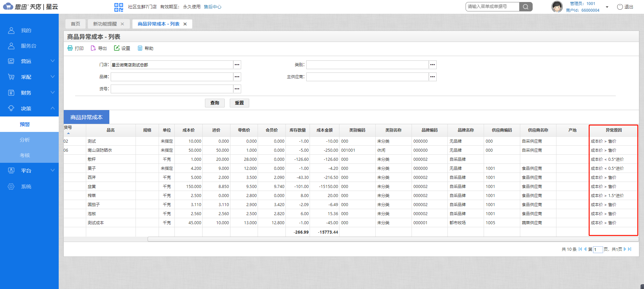Open the settings (设置) toolbar icon
Viewport: 644px width, 289px height.
[x=117, y=48]
